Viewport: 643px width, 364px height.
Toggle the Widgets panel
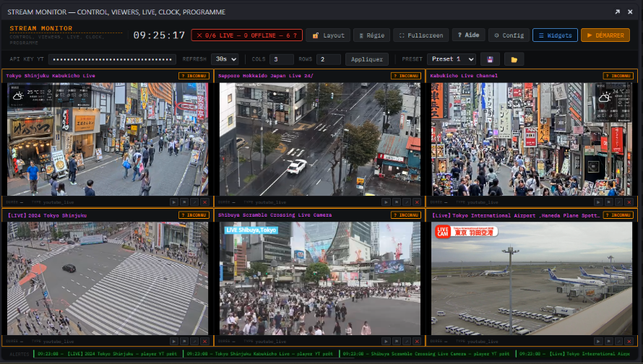coord(555,35)
